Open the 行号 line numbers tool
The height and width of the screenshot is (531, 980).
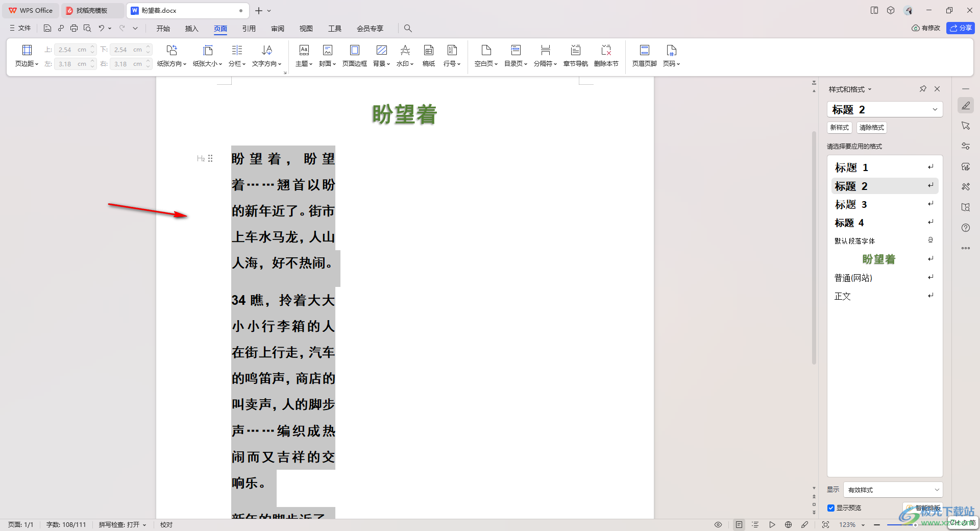[452, 56]
